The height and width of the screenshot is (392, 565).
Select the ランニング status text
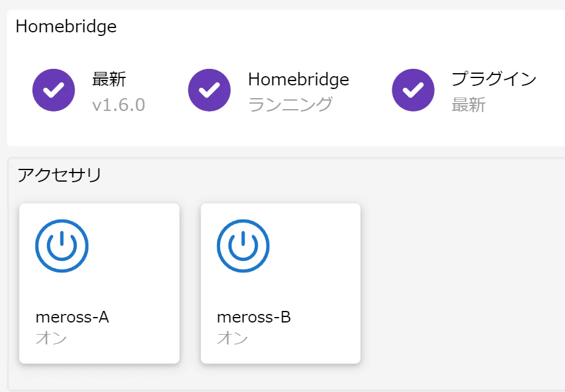coord(290,105)
